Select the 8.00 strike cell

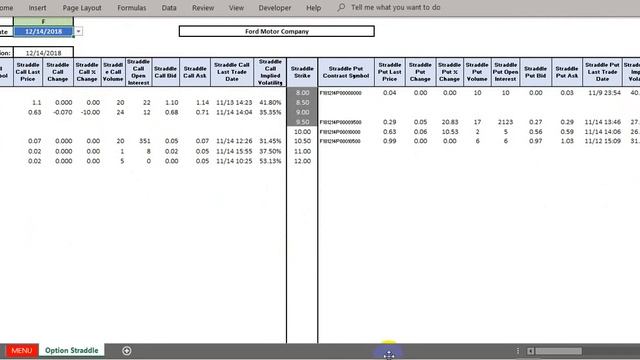coord(302,93)
